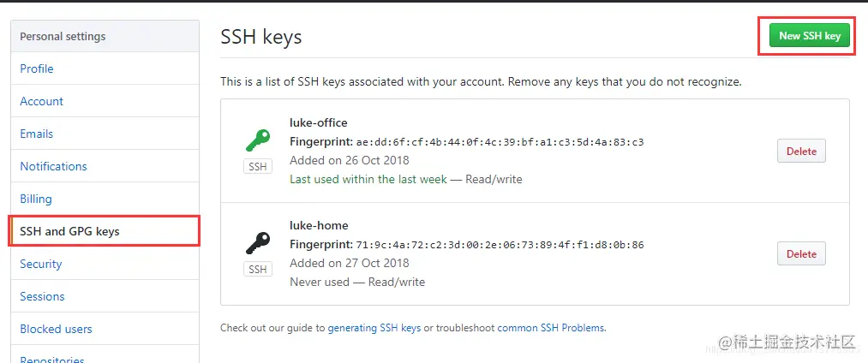868x363 pixels.
Task: Click the green key icon for luke-office
Action: [x=258, y=140]
